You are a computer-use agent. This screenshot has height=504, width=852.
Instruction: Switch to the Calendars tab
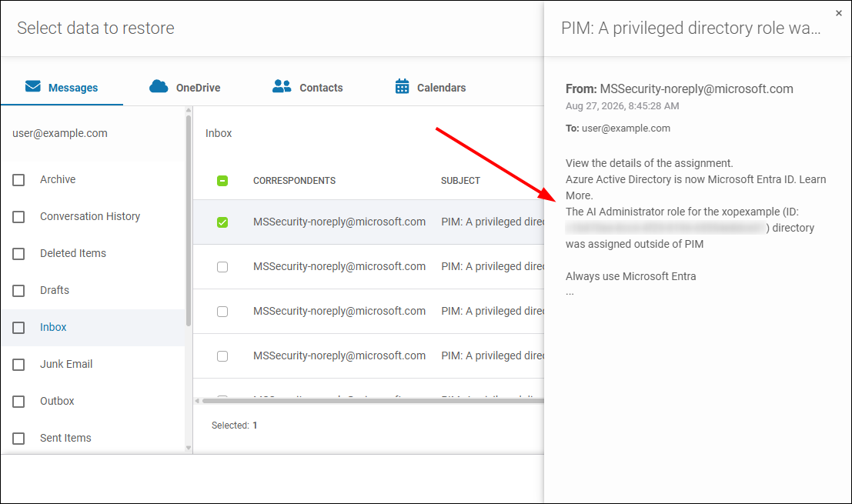(430, 87)
